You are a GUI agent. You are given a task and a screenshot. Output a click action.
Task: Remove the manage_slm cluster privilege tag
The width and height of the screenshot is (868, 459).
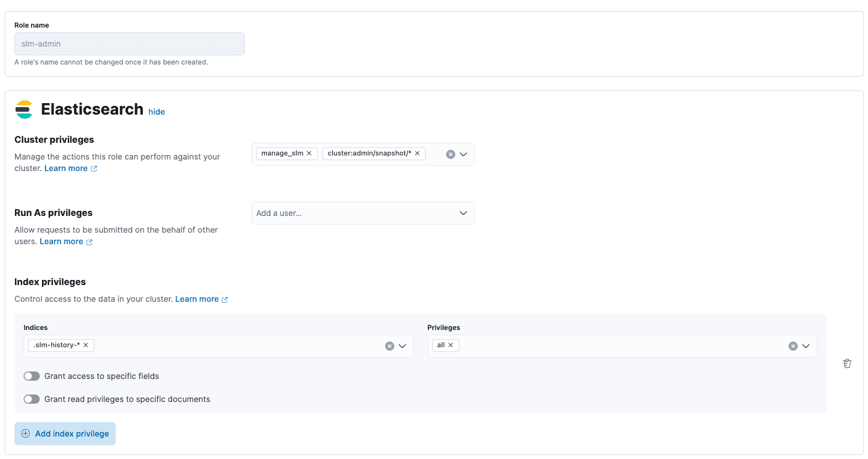coord(310,153)
